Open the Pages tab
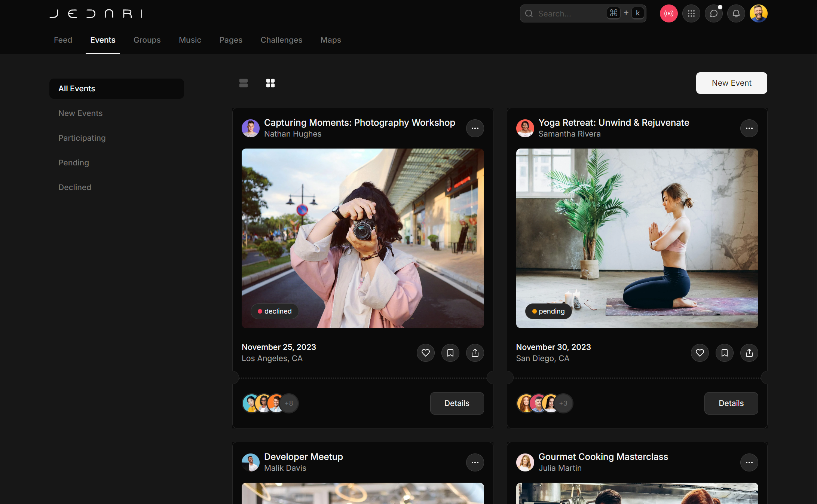817x504 pixels. pos(231,40)
